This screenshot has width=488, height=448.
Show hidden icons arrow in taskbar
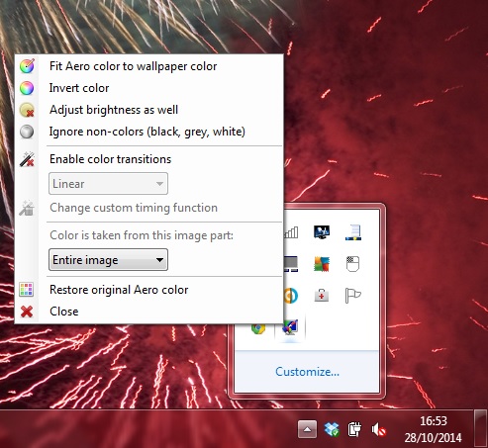(x=307, y=429)
